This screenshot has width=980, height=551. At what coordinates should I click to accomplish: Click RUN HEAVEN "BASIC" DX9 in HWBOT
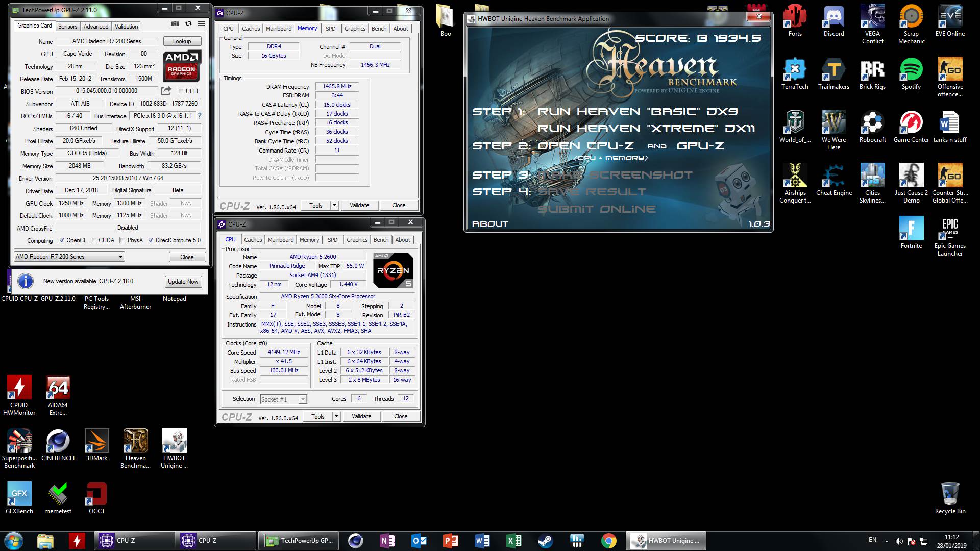pyautogui.click(x=637, y=112)
